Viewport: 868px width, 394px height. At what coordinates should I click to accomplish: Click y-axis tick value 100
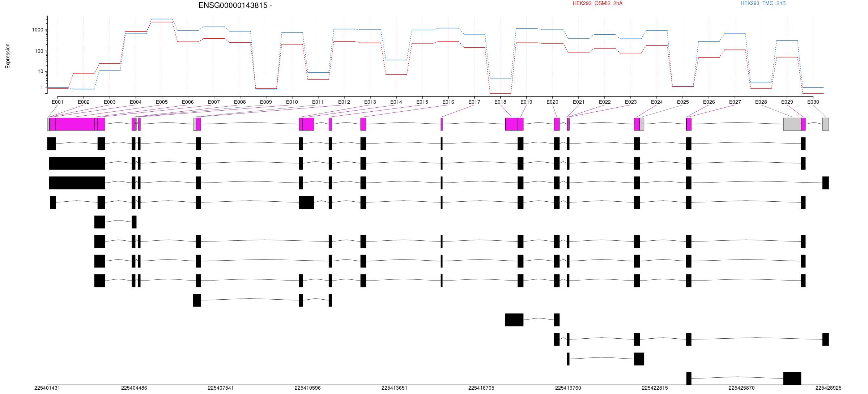pos(39,51)
